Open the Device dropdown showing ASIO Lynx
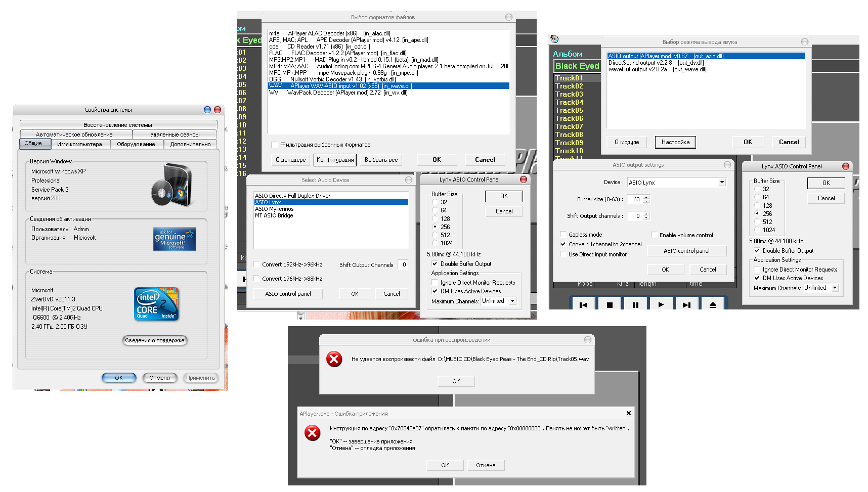This screenshot has width=868, height=492. click(x=722, y=183)
